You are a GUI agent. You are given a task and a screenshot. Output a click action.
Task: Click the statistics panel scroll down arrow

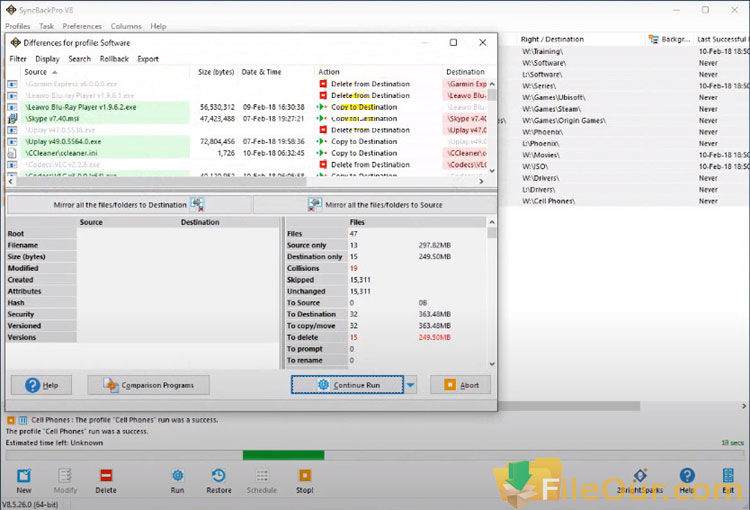(x=492, y=364)
